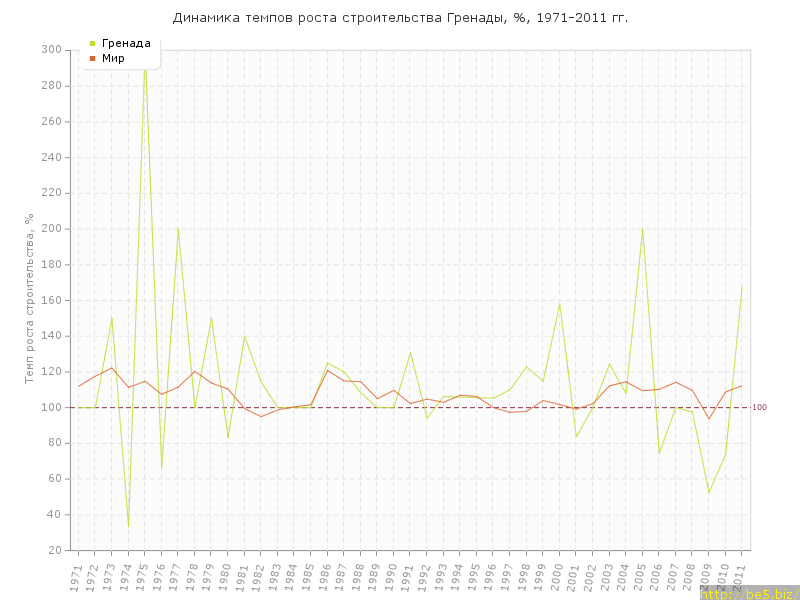This screenshot has height=600, width=800.
Task: Click the 100 reference line label
Action: [x=759, y=407]
